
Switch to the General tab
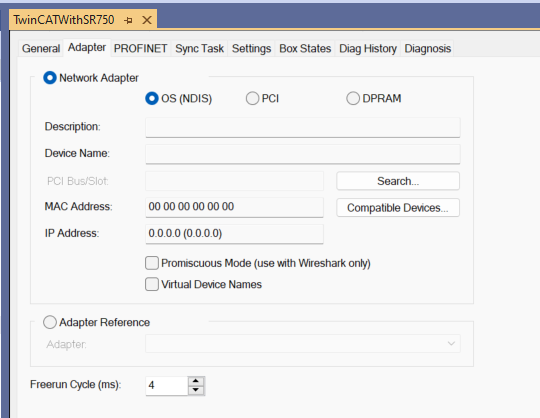pos(41,49)
